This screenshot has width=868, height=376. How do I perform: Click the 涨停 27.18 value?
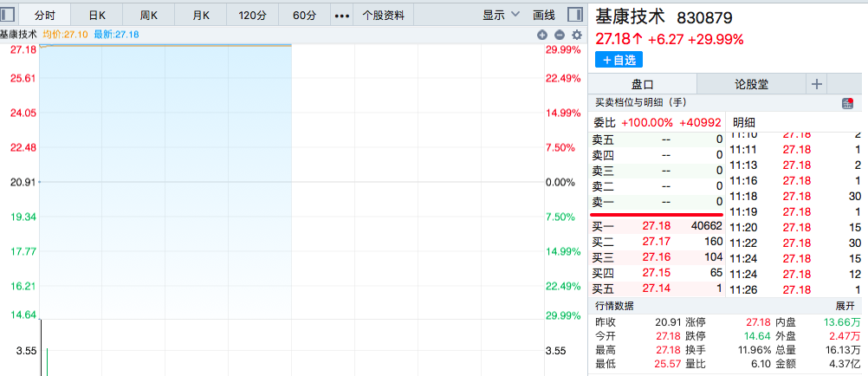pos(757,322)
